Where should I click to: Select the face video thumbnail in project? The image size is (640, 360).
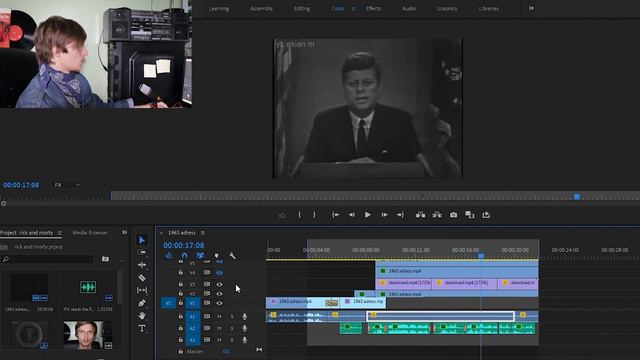(88, 335)
